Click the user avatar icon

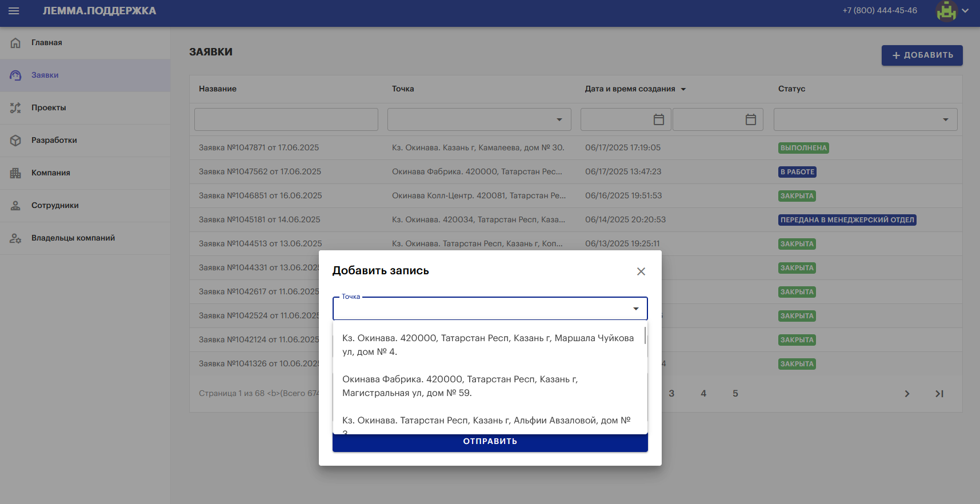(946, 11)
